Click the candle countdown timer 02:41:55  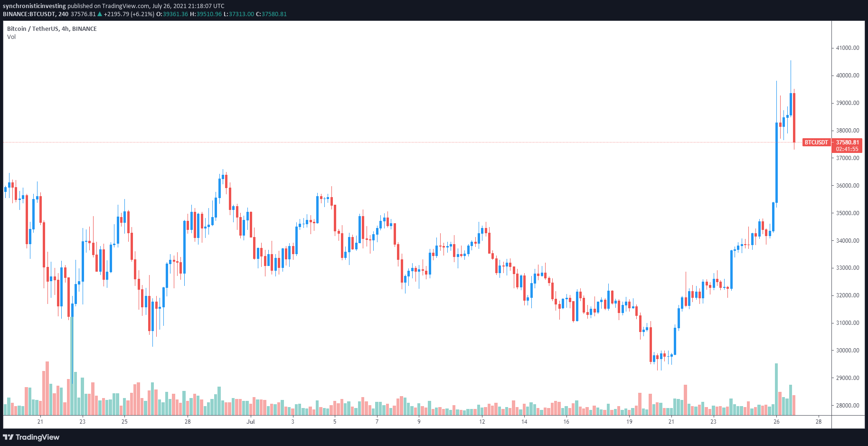pyautogui.click(x=847, y=149)
